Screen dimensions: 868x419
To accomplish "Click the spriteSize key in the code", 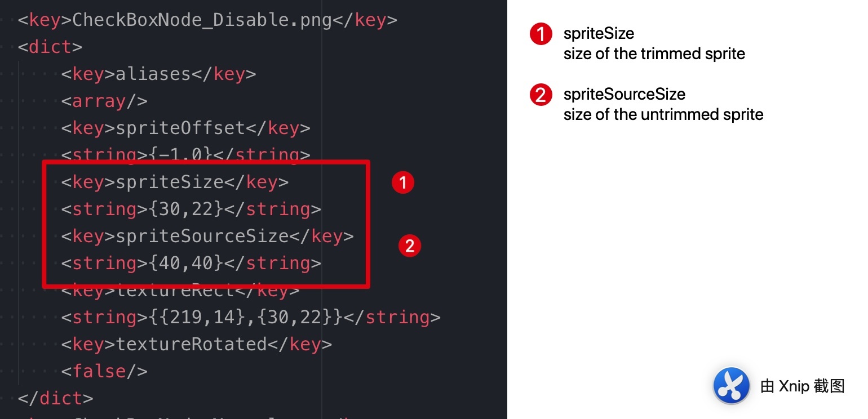I will (x=175, y=182).
